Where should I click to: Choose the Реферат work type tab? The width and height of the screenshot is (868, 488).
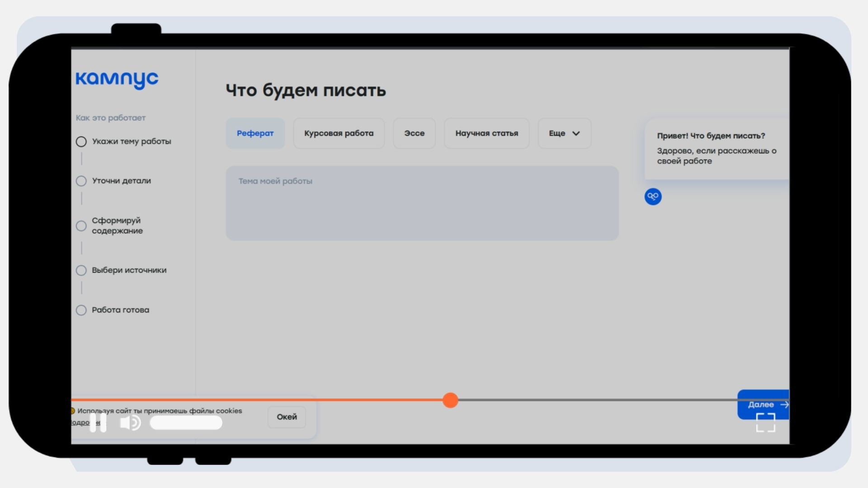click(255, 133)
